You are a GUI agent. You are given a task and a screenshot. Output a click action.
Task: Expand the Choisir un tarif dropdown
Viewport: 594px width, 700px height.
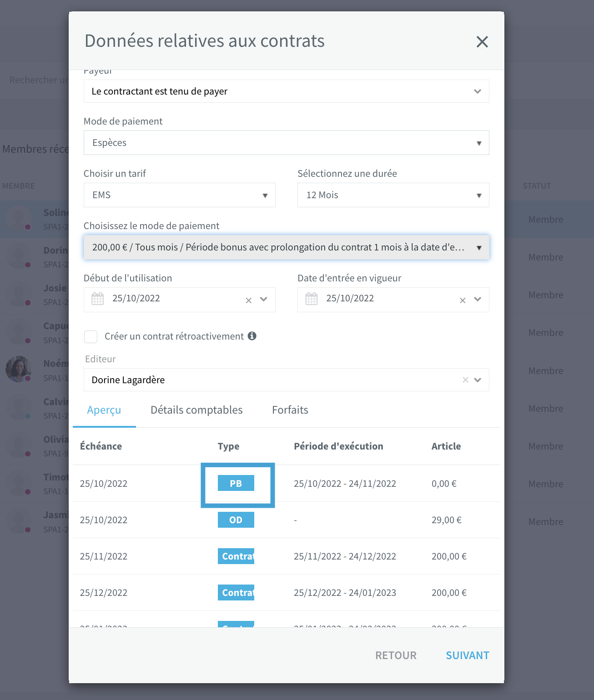pyautogui.click(x=179, y=195)
